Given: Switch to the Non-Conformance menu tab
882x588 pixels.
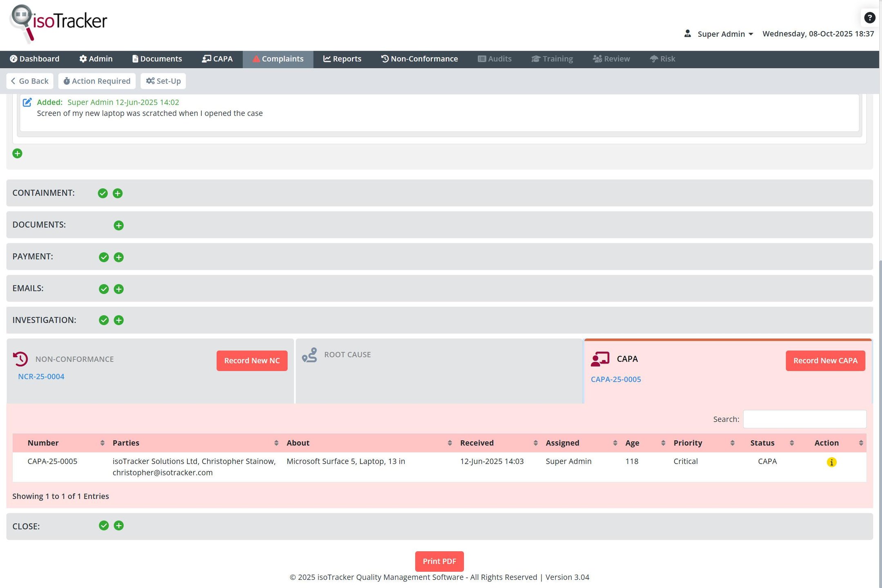Looking at the screenshot, I should coord(419,59).
